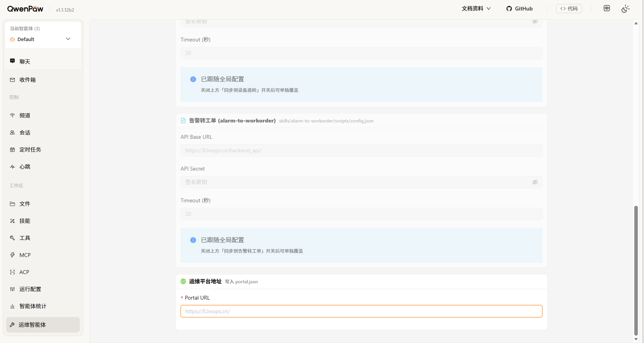Expand the Default agent selector
Screen dimensions: 644x343
(43, 39)
